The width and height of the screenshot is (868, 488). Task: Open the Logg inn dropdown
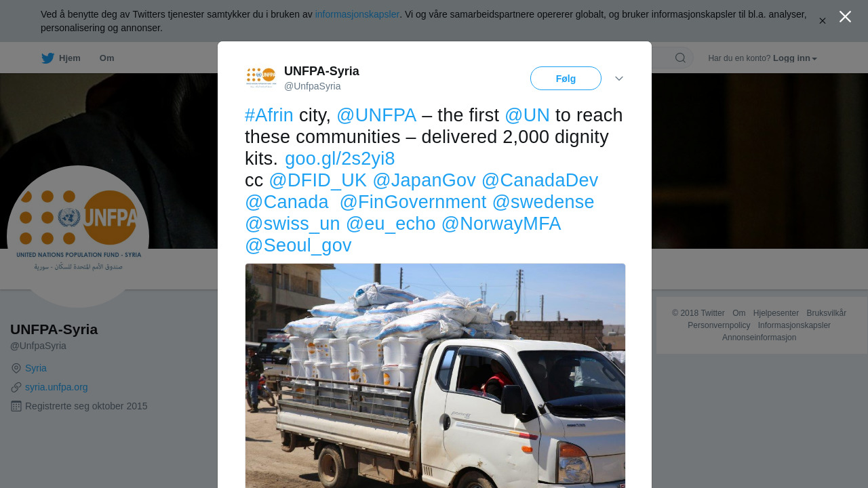[795, 58]
